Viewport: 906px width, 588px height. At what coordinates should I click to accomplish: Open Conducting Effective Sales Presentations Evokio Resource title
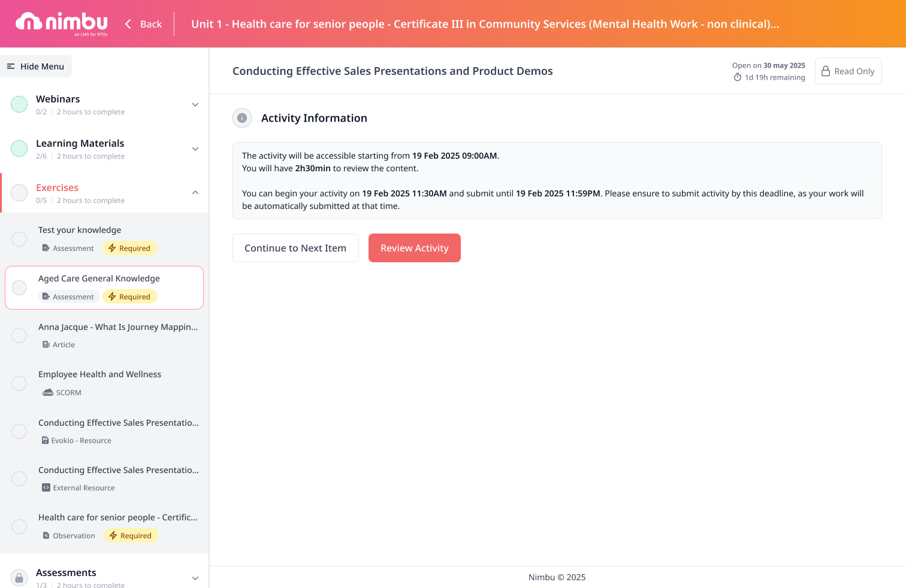119,423
